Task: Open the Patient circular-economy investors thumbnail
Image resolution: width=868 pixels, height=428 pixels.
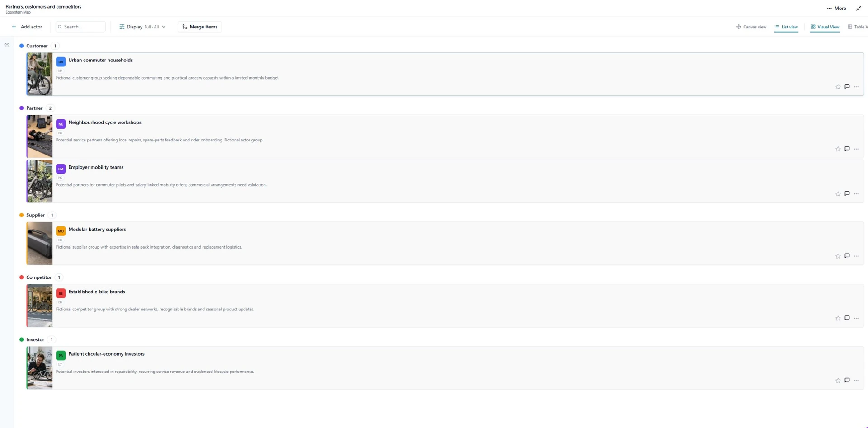Action: (x=39, y=368)
